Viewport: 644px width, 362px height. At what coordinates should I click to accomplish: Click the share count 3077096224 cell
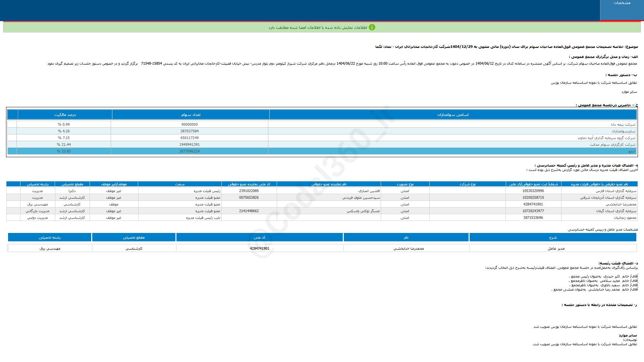coord(190,151)
